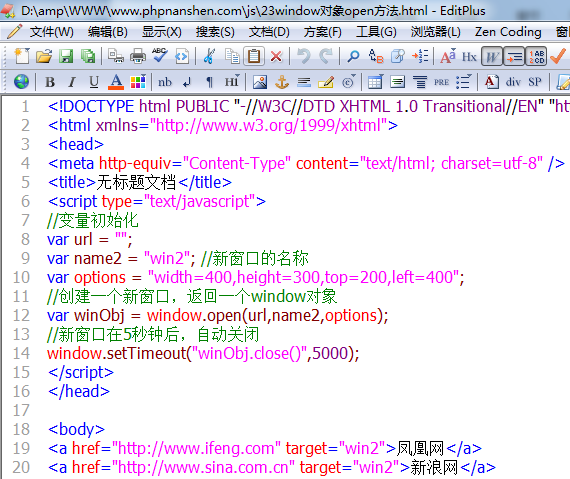
Task: Open the 浏览器(L) menu
Action: click(x=435, y=32)
